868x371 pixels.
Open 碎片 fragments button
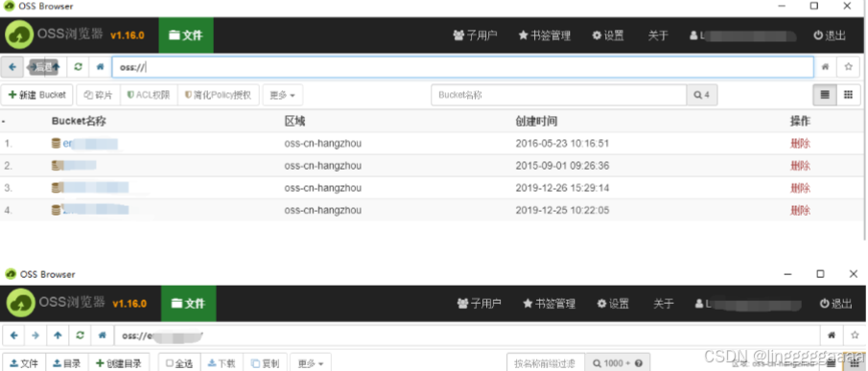(98, 95)
